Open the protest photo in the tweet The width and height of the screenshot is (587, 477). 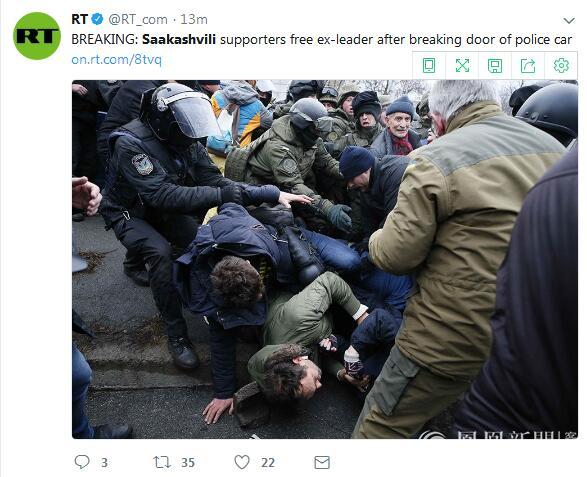pyautogui.click(x=325, y=259)
